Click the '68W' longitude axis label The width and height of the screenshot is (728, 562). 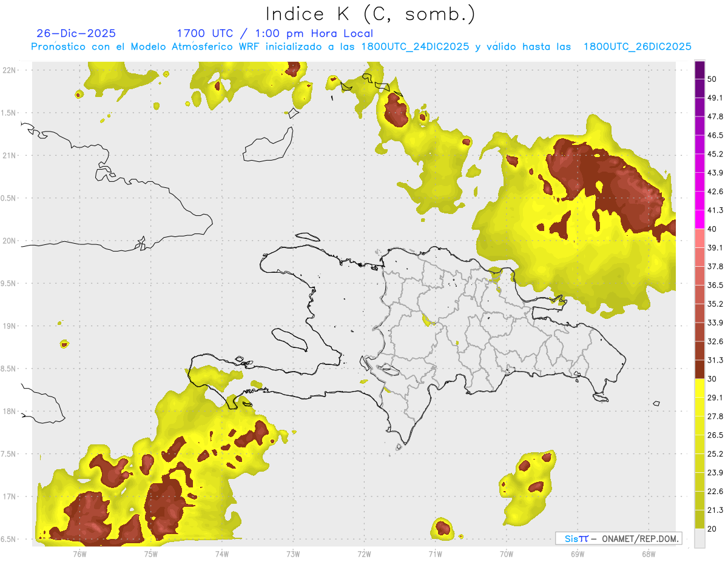click(x=648, y=554)
